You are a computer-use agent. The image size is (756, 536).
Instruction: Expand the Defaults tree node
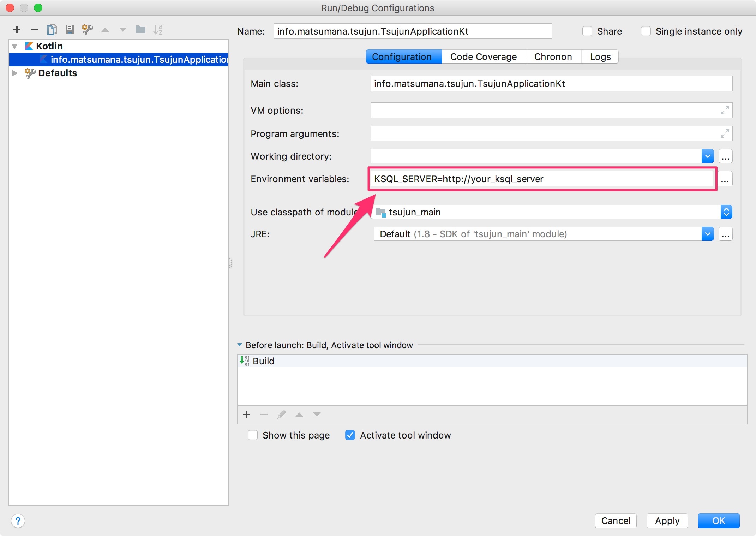[x=14, y=73]
